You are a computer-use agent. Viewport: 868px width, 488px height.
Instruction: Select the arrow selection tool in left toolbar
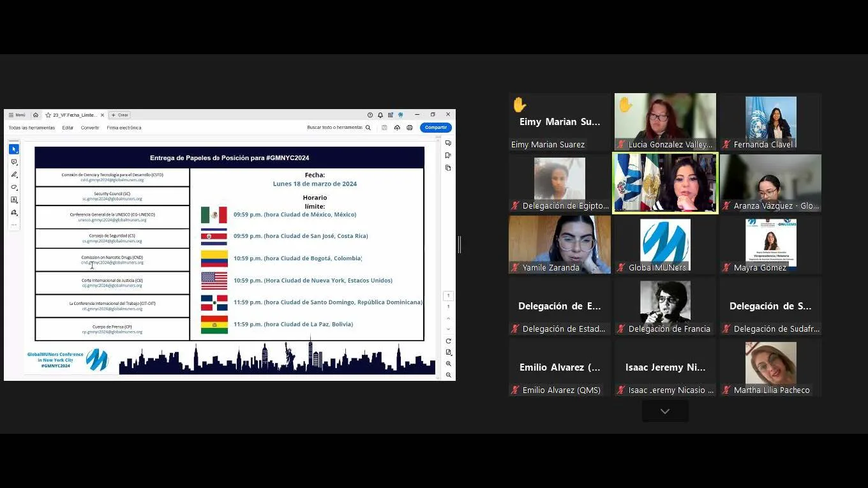[x=14, y=149]
